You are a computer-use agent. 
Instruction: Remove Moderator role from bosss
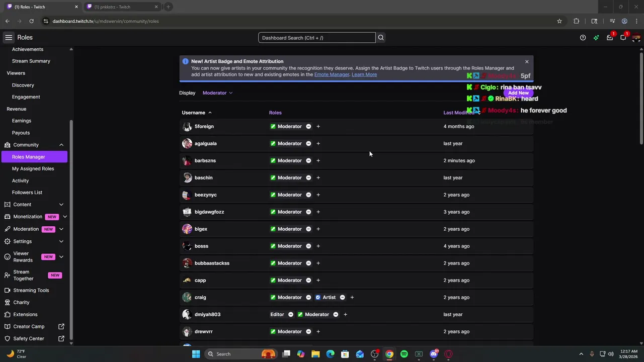(x=308, y=246)
